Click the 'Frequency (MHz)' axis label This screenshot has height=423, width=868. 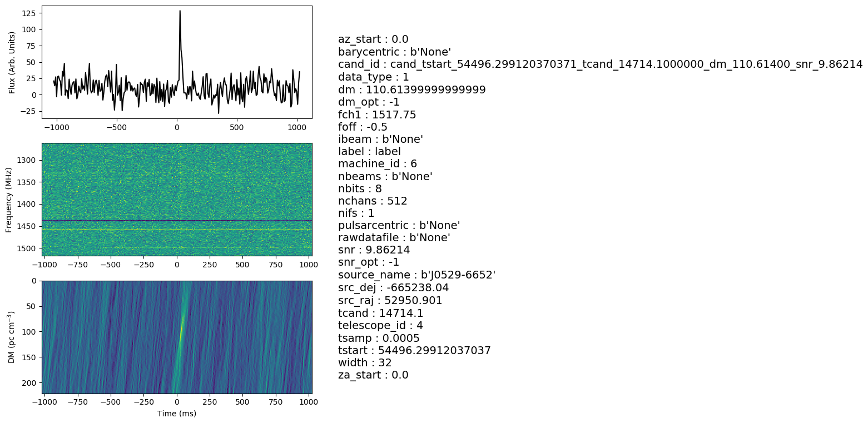9,200
